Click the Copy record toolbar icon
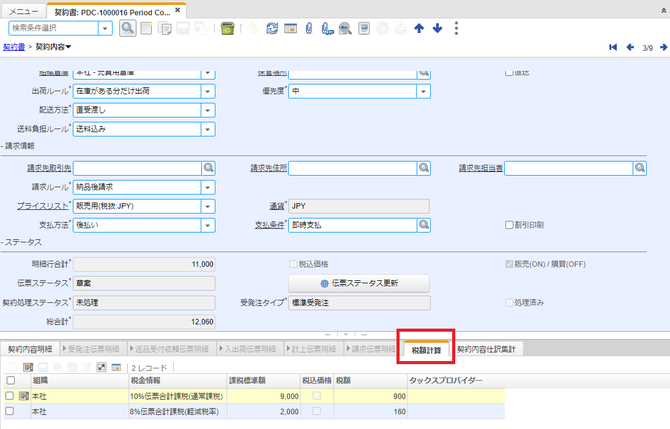Viewport: 670px width, 429px height. pos(165,28)
